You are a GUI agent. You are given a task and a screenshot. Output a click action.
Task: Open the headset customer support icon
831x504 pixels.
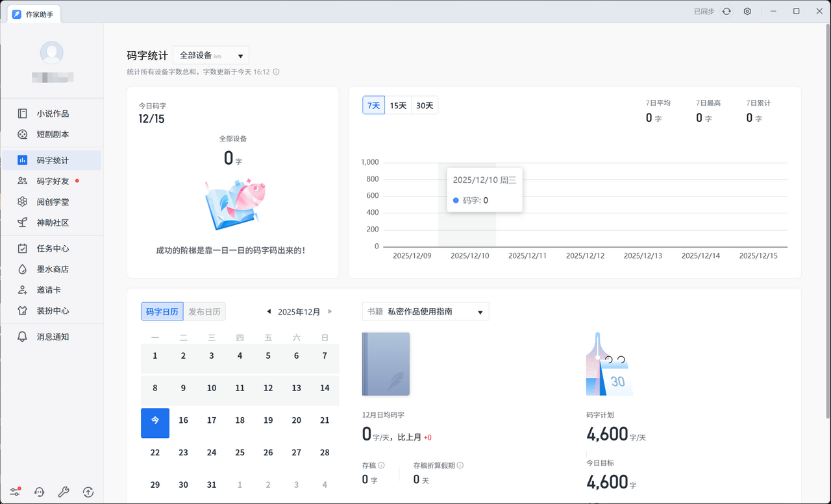coord(39,492)
